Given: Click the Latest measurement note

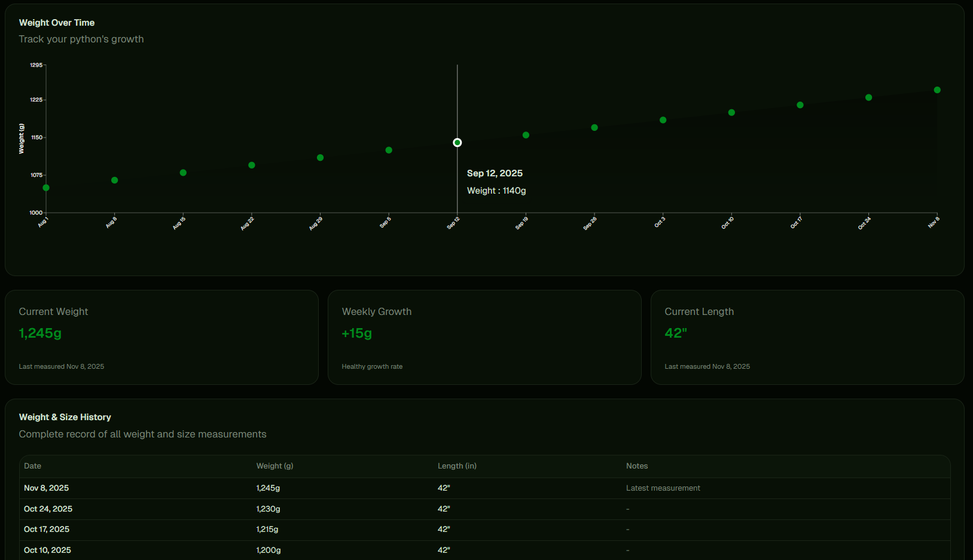Looking at the screenshot, I should click(663, 488).
